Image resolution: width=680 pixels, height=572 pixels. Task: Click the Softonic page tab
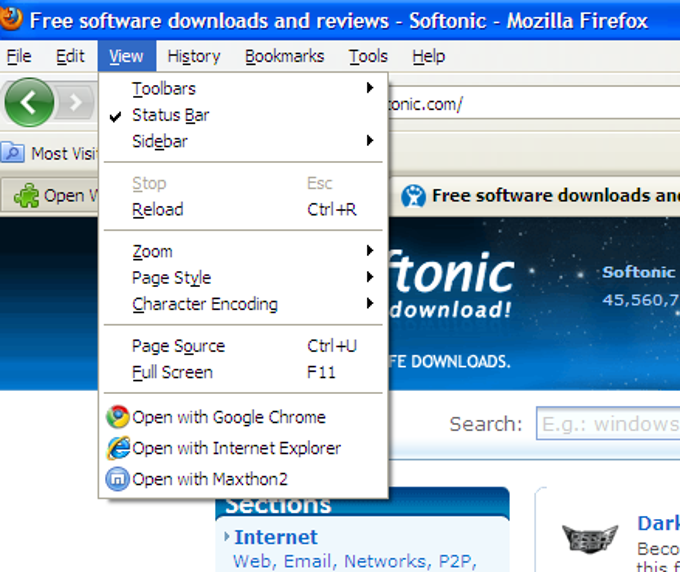(x=536, y=196)
